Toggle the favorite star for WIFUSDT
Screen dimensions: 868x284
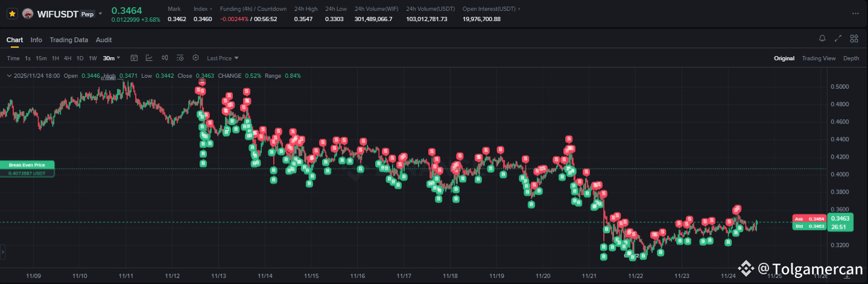(x=12, y=13)
